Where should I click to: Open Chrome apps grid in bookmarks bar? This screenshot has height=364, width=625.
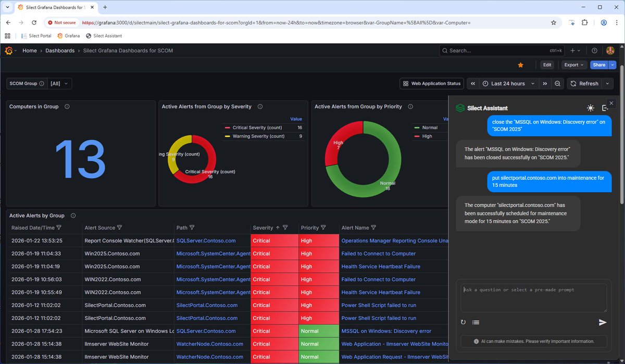7,36
